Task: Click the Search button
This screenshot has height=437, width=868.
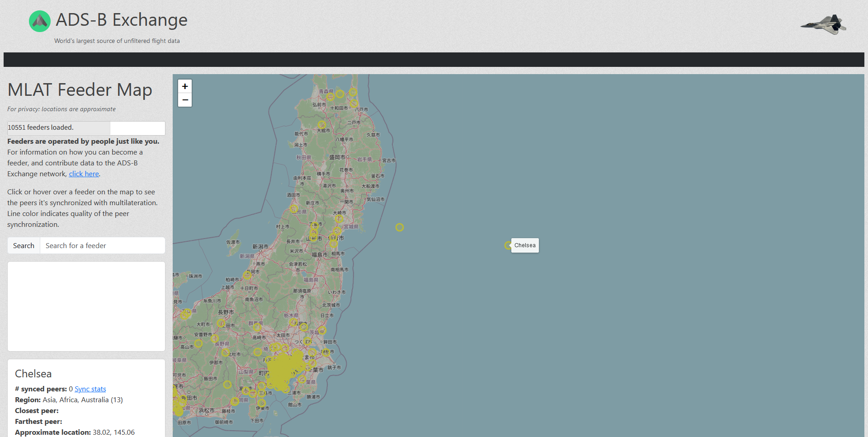Action: [x=24, y=245]
